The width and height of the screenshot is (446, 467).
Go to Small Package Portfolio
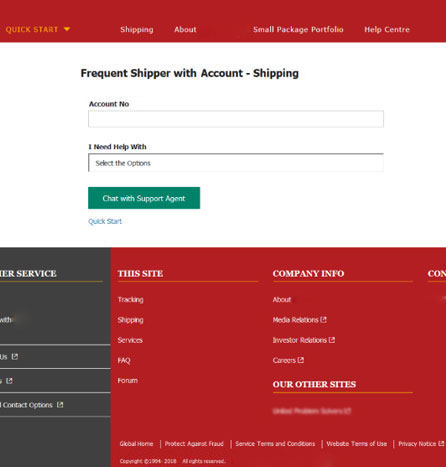[298, 29]
